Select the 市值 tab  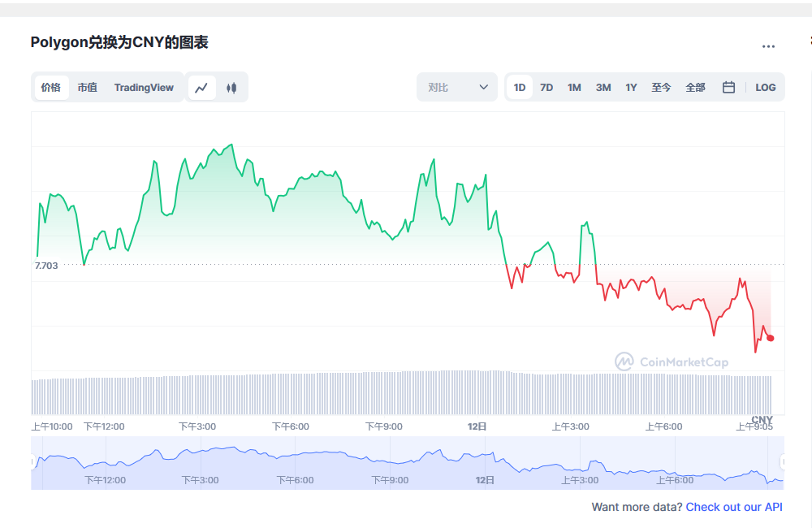pos(88,87)
